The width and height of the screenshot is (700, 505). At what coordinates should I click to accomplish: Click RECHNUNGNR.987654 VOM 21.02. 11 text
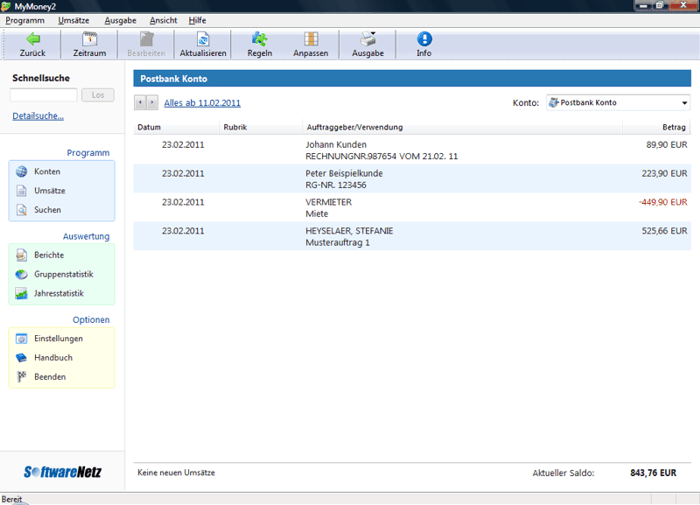(381, 156)
